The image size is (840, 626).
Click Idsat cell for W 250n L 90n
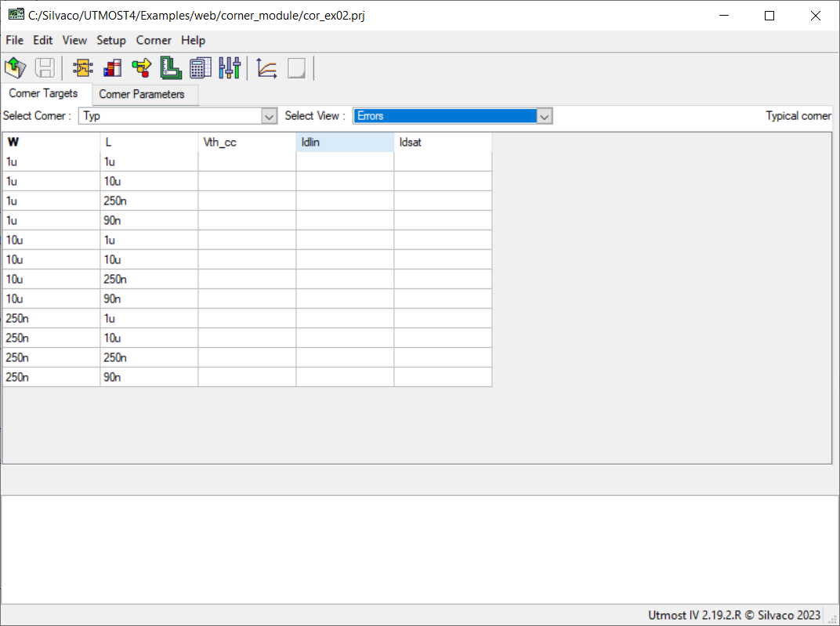pos(443,377)
